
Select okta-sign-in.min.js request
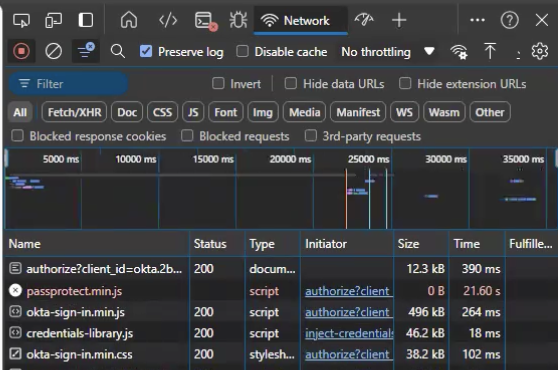[281, 312]
